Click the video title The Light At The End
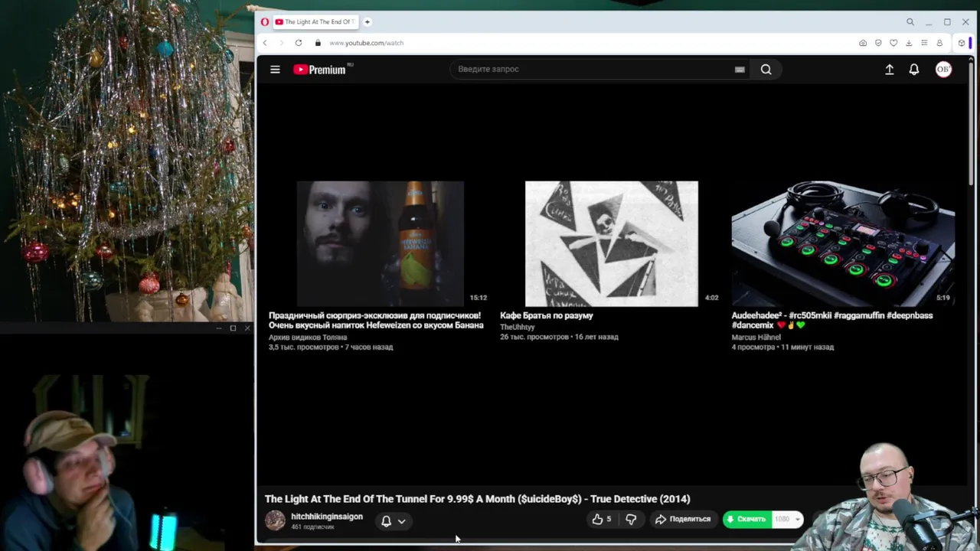 click(478, 499)
